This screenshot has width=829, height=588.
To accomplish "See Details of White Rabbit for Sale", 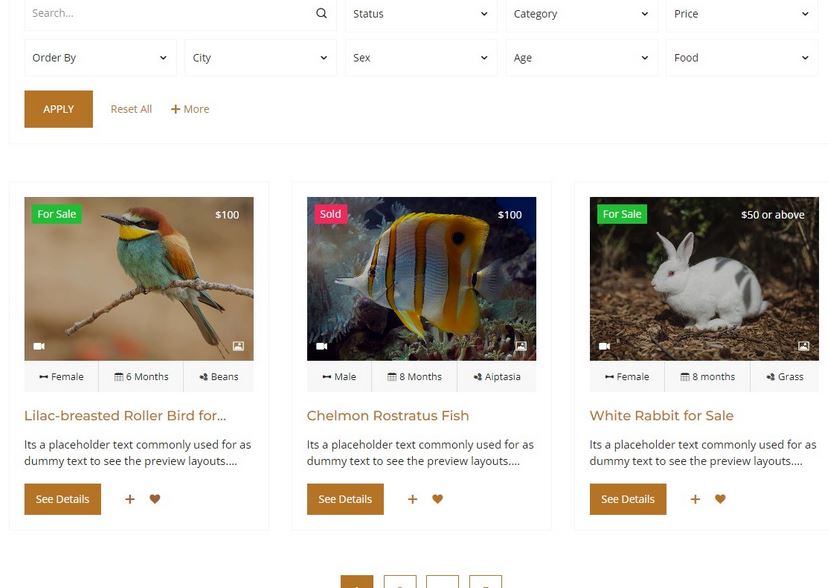I will pyautogui.click(x=628, y=499).
